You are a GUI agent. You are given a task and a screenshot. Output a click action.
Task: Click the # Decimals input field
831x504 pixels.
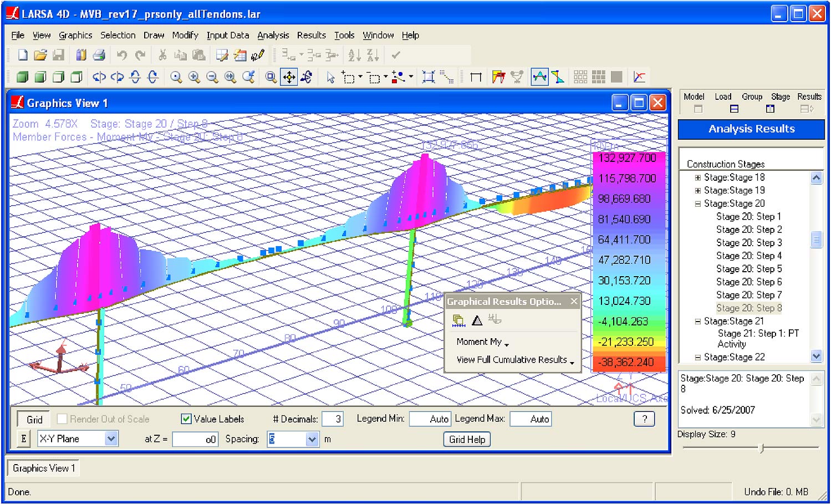333,419
